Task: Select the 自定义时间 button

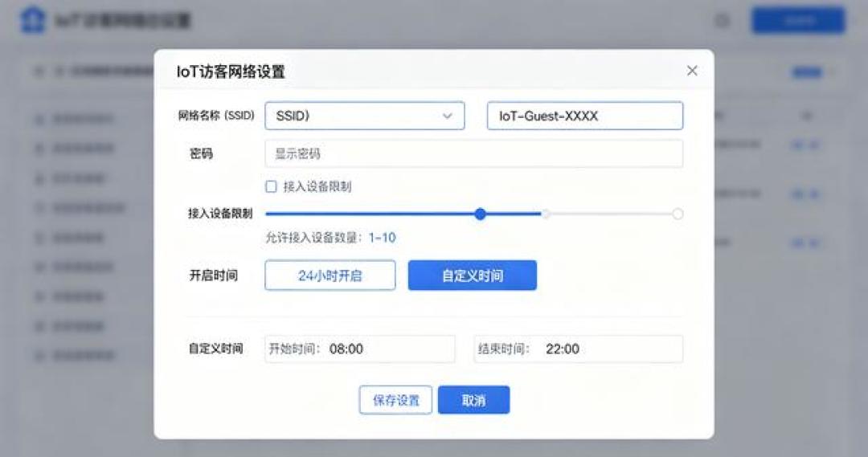Action: [x=473, y=275]
